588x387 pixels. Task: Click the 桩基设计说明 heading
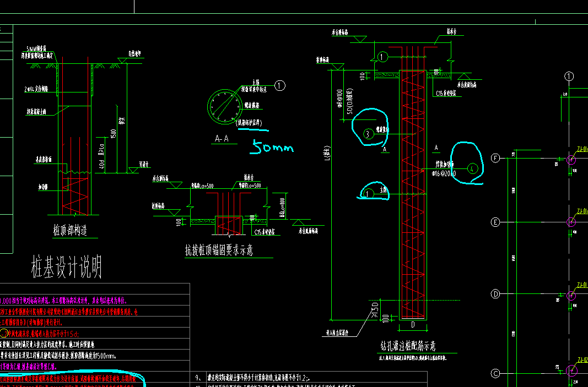(x=67, y=267)
